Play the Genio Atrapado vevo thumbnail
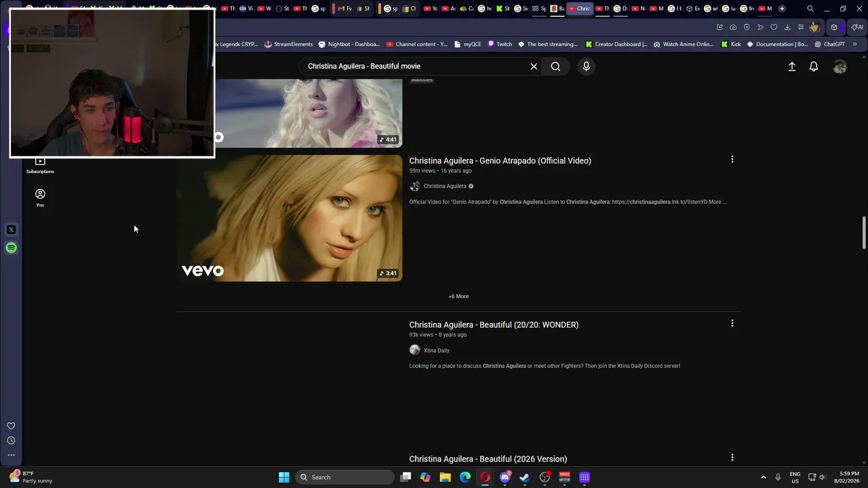Viewport: 868px width, 488px height. [x=290, y=218]
